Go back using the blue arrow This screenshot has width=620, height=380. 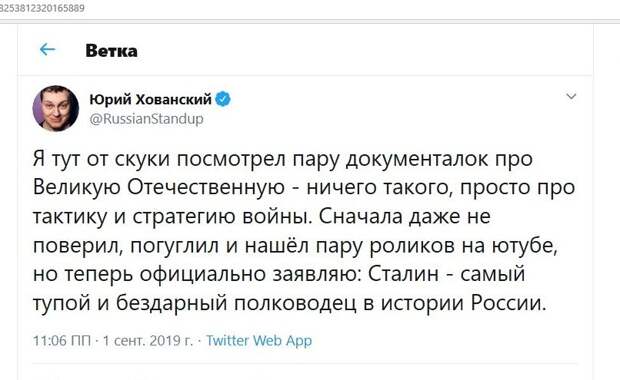pos(47,49)
